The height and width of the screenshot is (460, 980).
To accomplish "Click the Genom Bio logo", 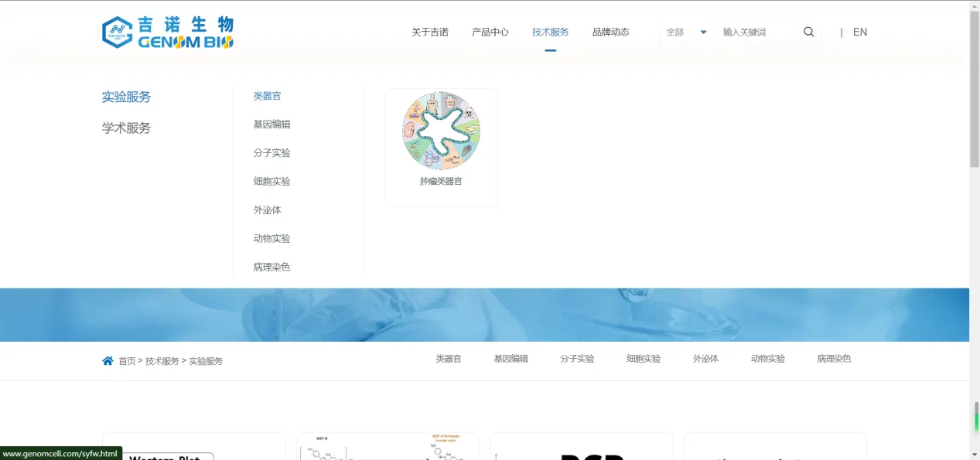I will pyautogui.click(x=168, y=32).
